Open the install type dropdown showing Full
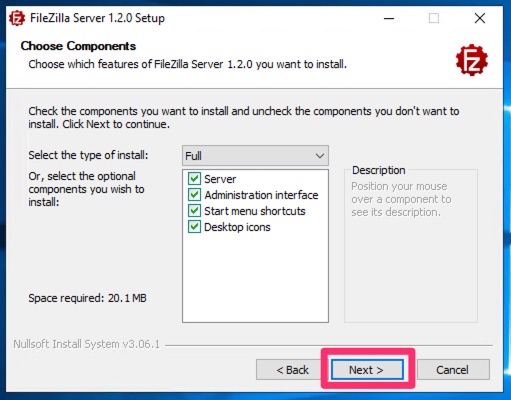The image size is (511, 400). (255, 156)
